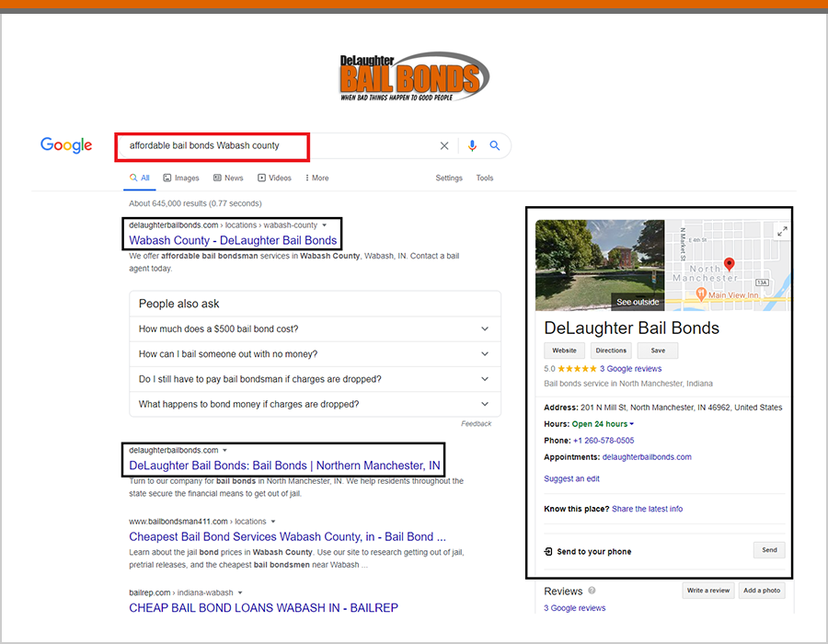Image resolution: width=828 pixels, height=644 pixels.
Task: Click the Send button for Send to your phone
Action: pyautogui.click(x=769, y=550)
